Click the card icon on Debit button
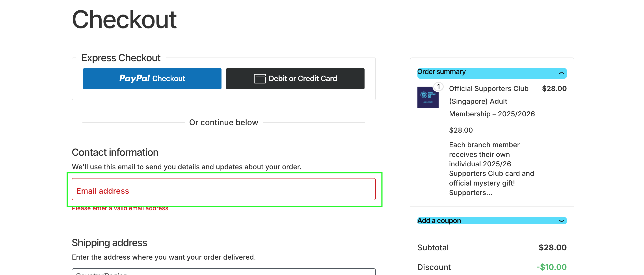Screen dimensions: 644x275 tap(260, 78)
